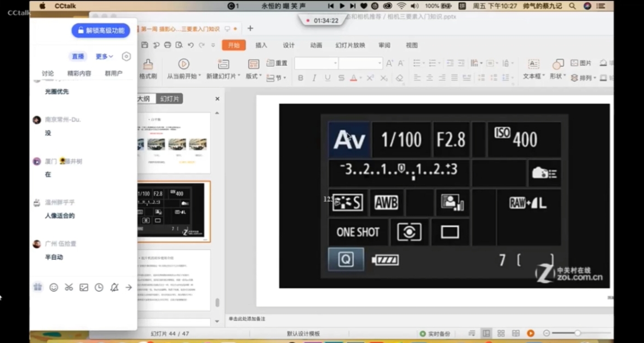Adjust the zoom slider in status bar
The height and width of the screenshot is (343, 644).
tap(577, 333)
